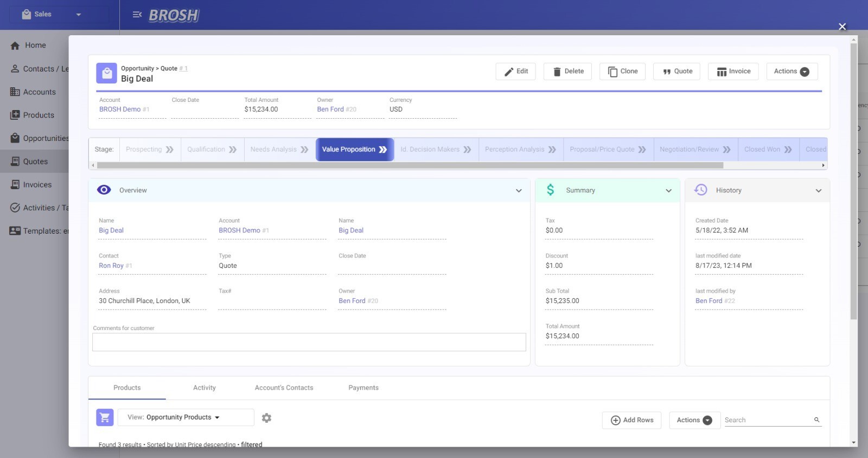
Task: Click the 30 Churchill Place address value
Action: [x=144, y=301]
